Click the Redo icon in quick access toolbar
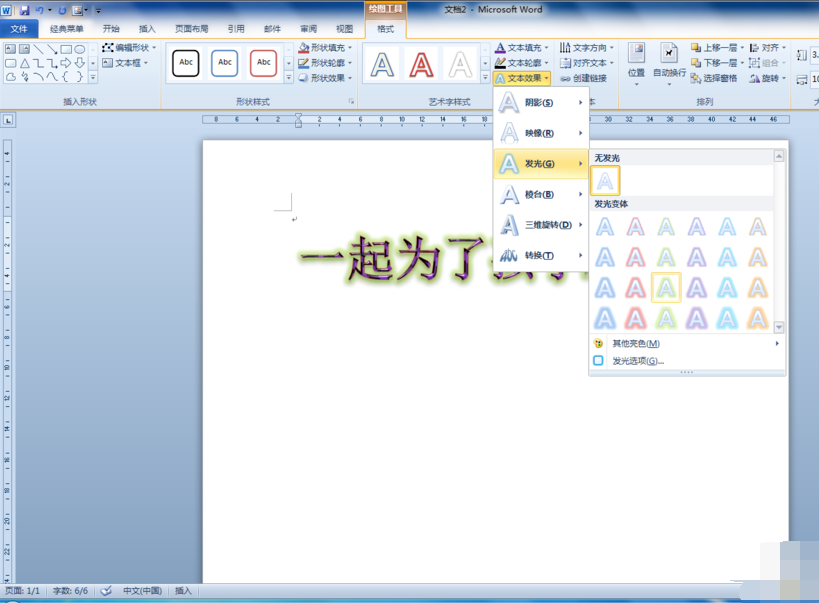 point(62,10)
